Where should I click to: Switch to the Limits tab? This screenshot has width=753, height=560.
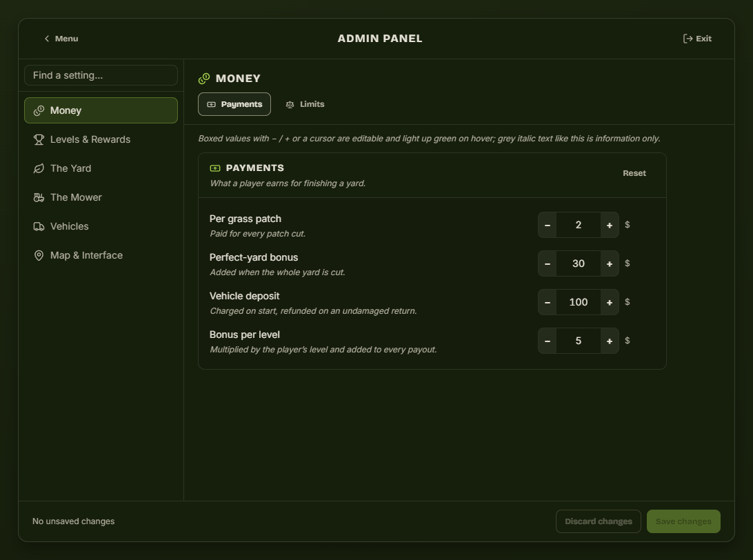click(x=305, y=104)
